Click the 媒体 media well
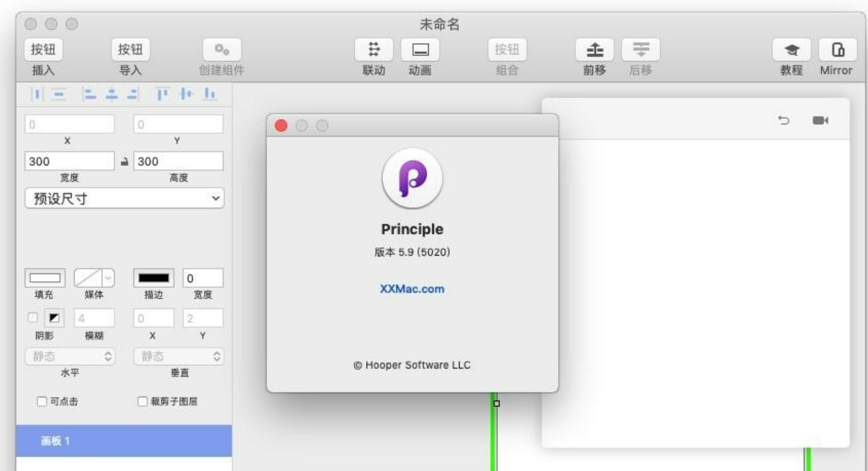 click(x=88, y=278)
